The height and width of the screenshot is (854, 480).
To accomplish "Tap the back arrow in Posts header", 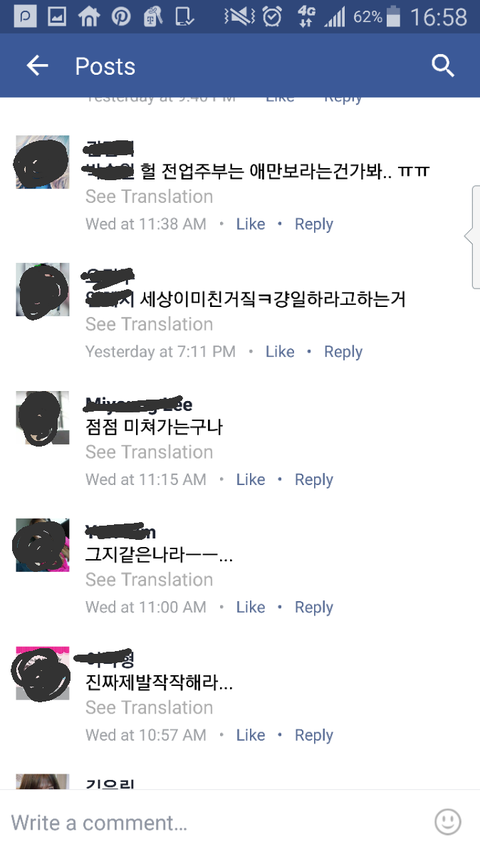I will point(37,66).
